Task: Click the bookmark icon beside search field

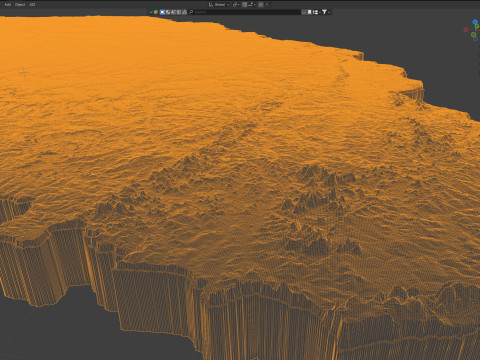Action: click(x=309, y=12)
